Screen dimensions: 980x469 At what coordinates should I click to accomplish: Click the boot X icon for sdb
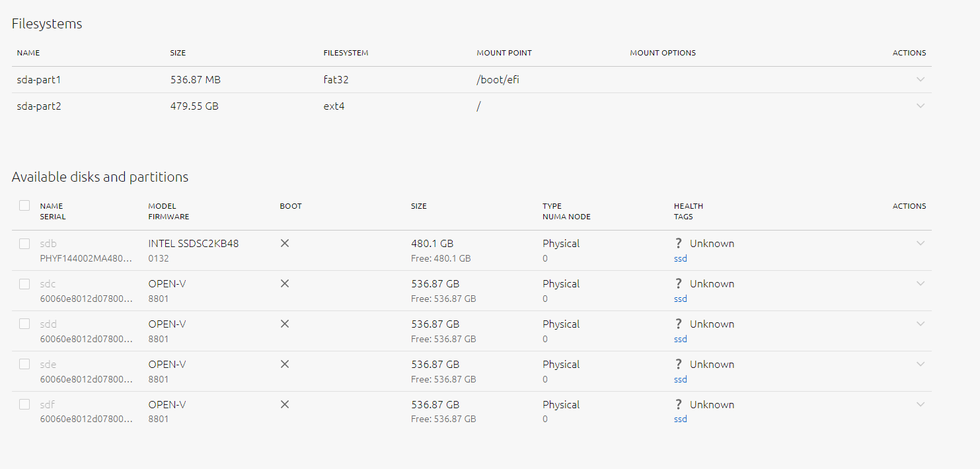pos(285,243)
